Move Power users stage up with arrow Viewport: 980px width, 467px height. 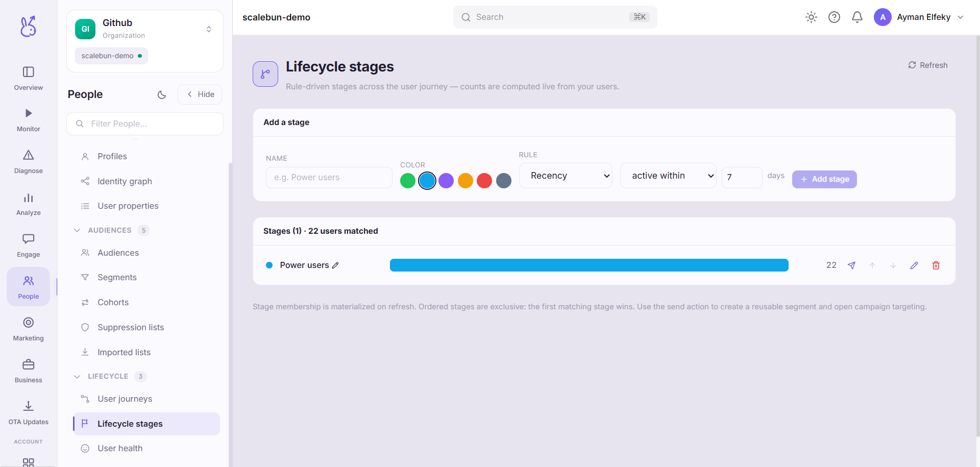(872, 265)
